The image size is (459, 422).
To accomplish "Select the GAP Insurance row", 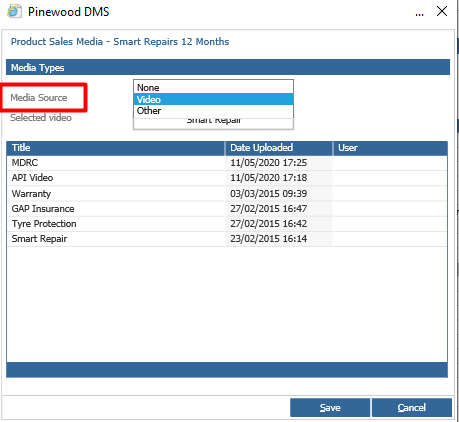I will (x=227, y=209).
